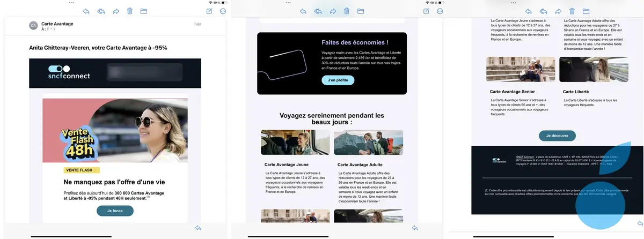Expand recipient details chevron next to À :
This screenshot has height=239, width=644.
(54, 29)
